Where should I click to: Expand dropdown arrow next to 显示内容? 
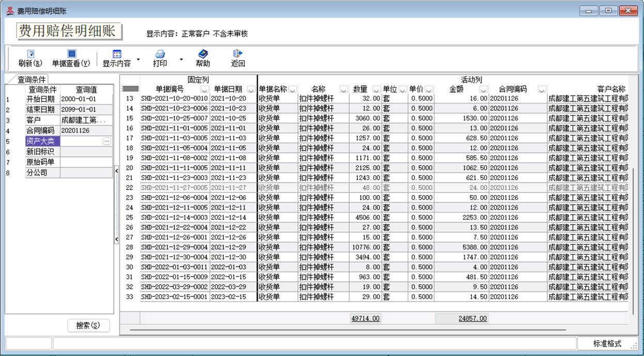coord(138,60)
